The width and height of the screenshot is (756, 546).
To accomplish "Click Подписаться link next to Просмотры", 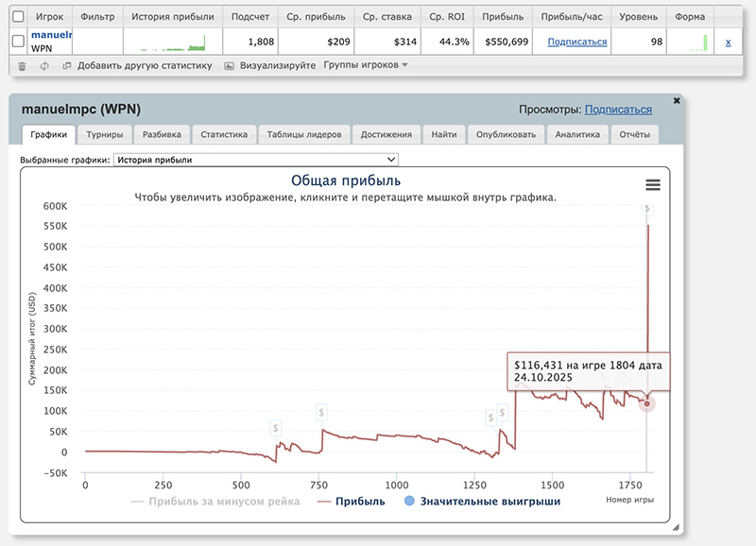I will click(618, 110).
